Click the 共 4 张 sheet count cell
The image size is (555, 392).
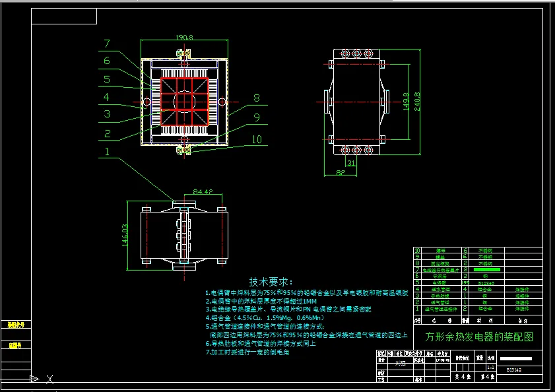pyautogui.click(x=463, y=377)
